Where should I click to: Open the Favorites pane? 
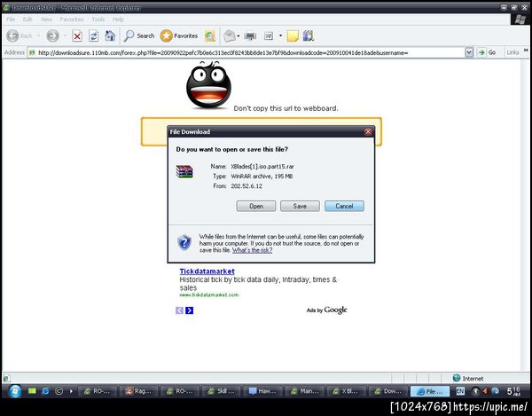point(179,35)
